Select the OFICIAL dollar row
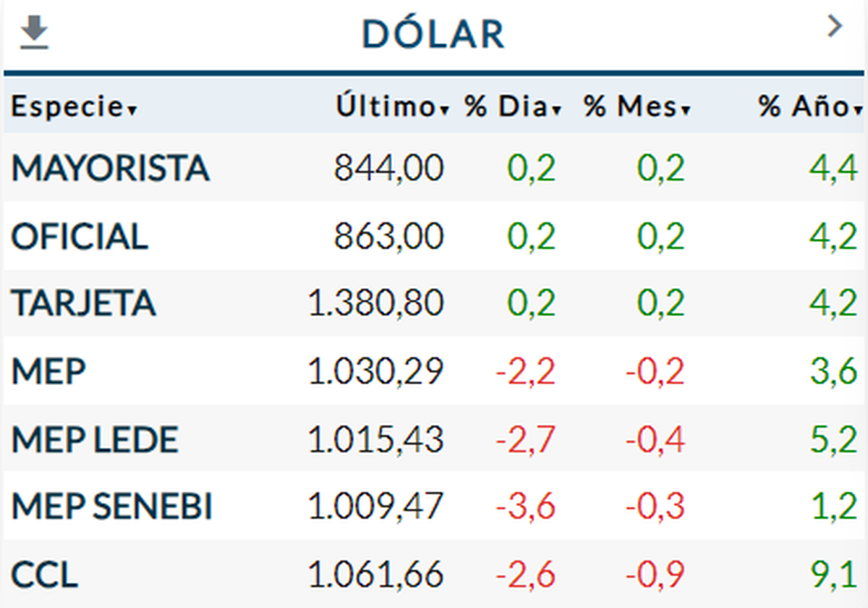The width and height of the screenshot is (868, 608). [80, 237]
